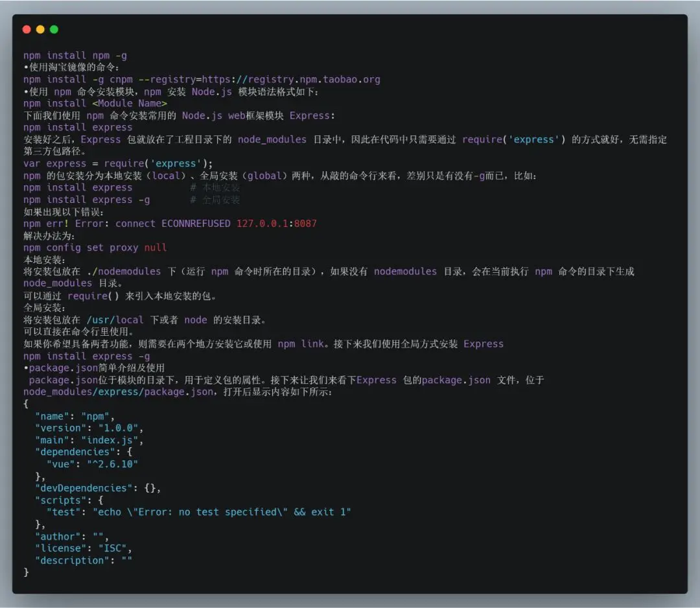Click the JSON line '"description": ""'

tap(83, 561)
